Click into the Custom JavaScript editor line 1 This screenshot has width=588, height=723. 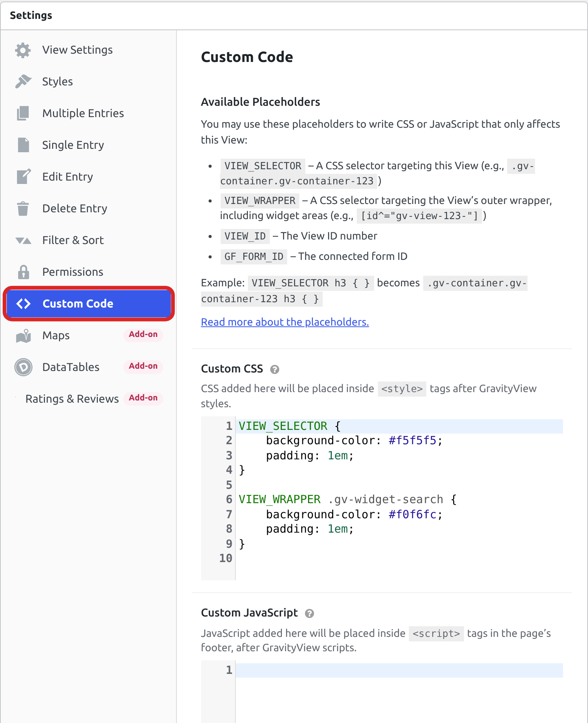(399, 670)
